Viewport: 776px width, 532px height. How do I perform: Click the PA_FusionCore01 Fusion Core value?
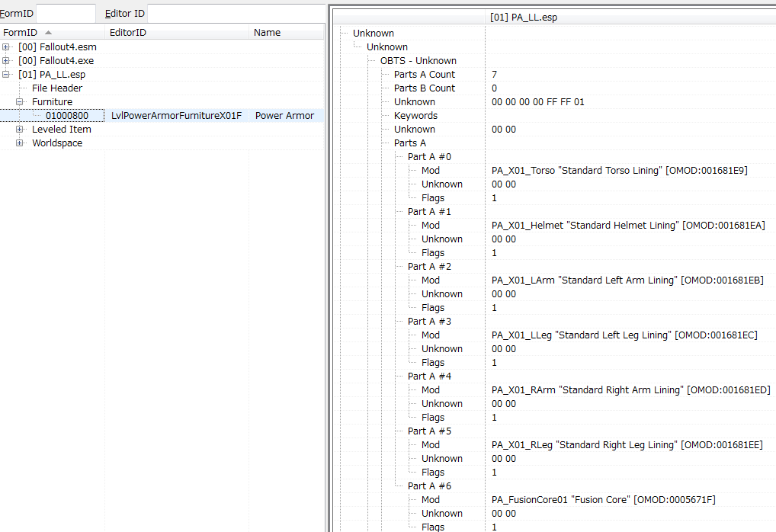pyautogui.click(x=603, y=500)
